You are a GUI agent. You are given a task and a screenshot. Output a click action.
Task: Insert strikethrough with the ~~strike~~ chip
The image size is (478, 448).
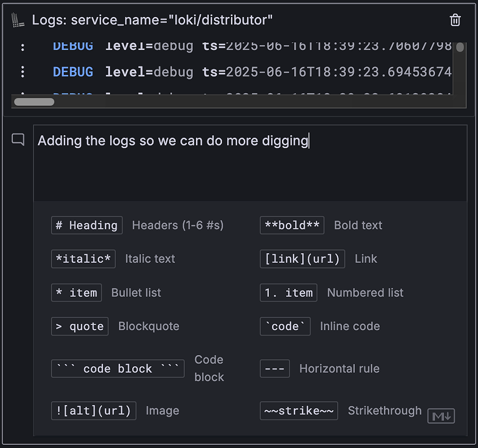(298, 410)
